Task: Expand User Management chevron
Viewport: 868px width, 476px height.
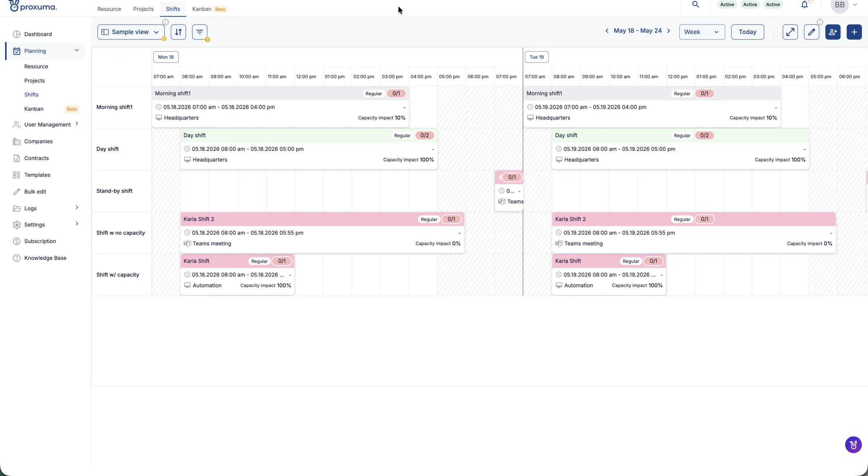Action: pyautogui.click(x=77, y=124)
